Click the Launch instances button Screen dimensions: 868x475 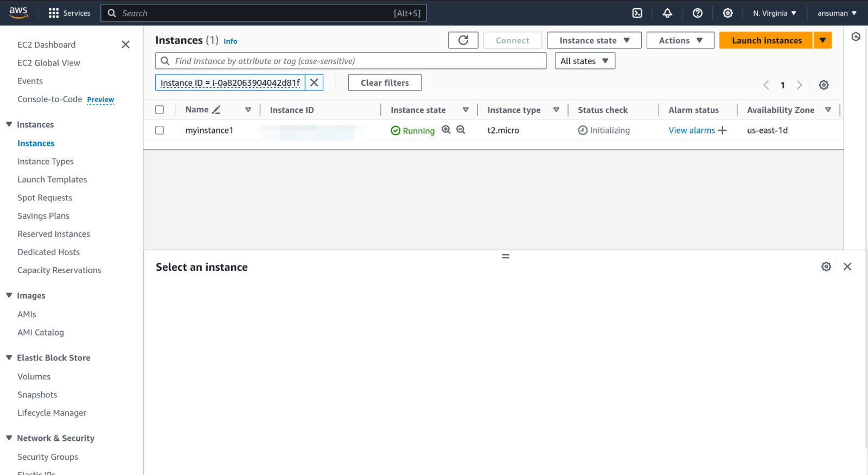click(766, 40)
